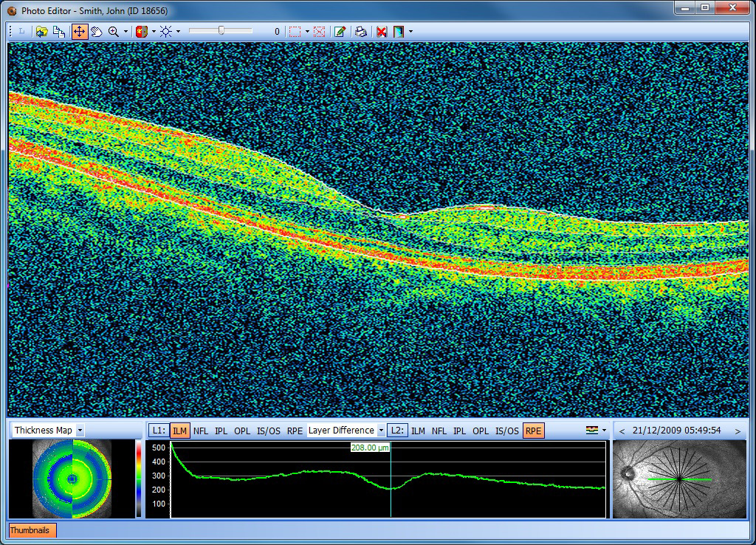This screenshot has height=545, width=756.
Task: Click the thickness color scale bar
Action: [x=139, y=479]
